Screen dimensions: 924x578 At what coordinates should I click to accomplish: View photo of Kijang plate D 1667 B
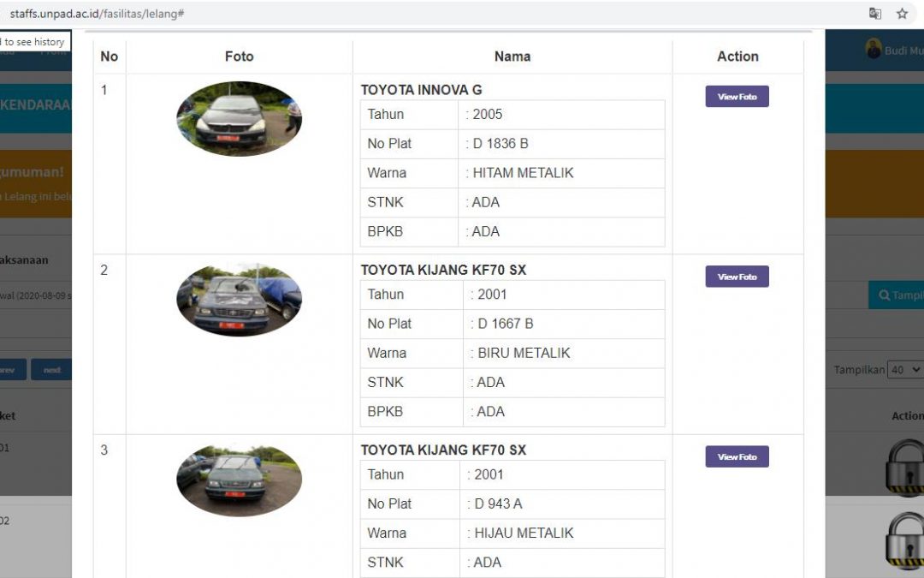point(737,277)
